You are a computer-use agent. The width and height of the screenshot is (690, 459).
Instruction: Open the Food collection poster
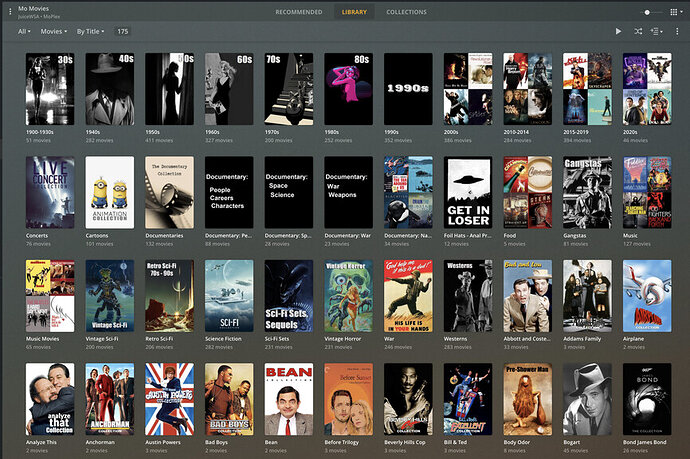[528, 192]
